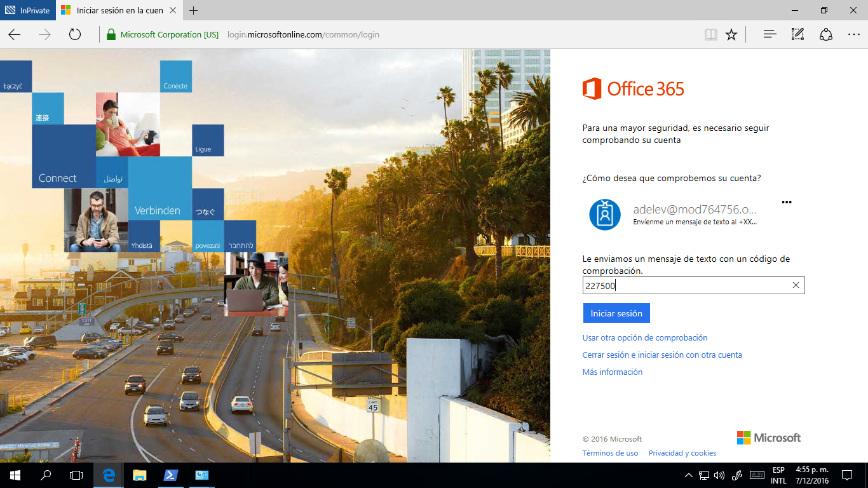Switch ESP INTL input language
Screen dimensions: 868x488
point(778,475)
